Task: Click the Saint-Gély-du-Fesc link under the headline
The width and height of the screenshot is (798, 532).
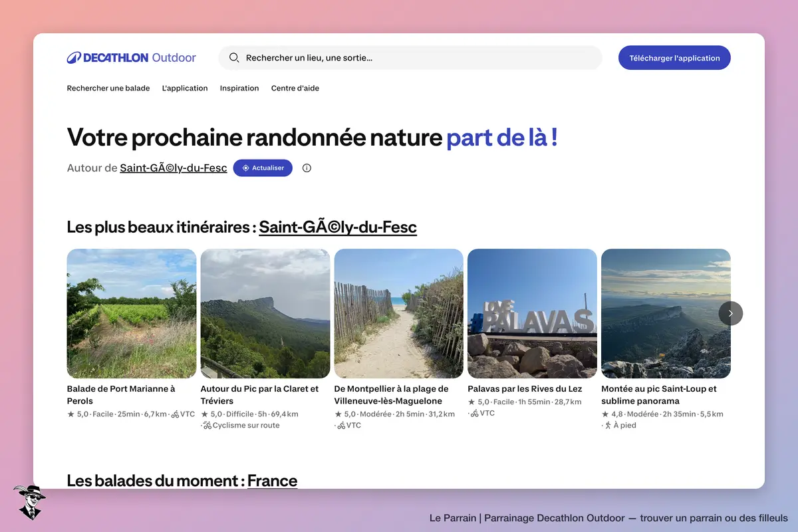Action: (x=174, y=168)
